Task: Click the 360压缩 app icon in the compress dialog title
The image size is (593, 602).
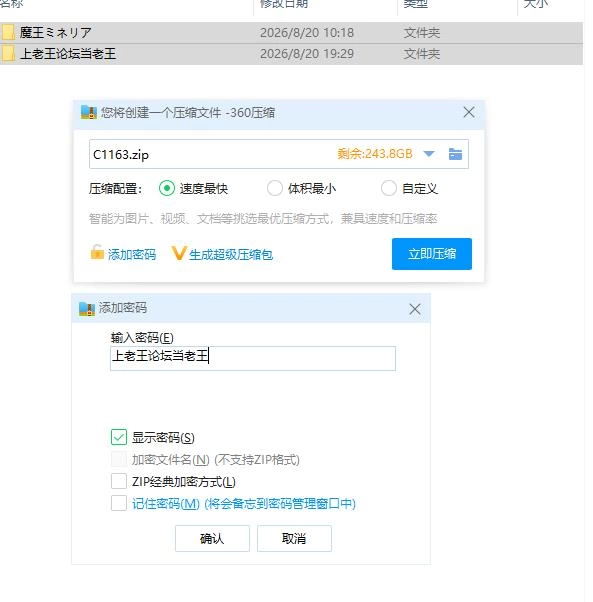Action: (89, 112)
